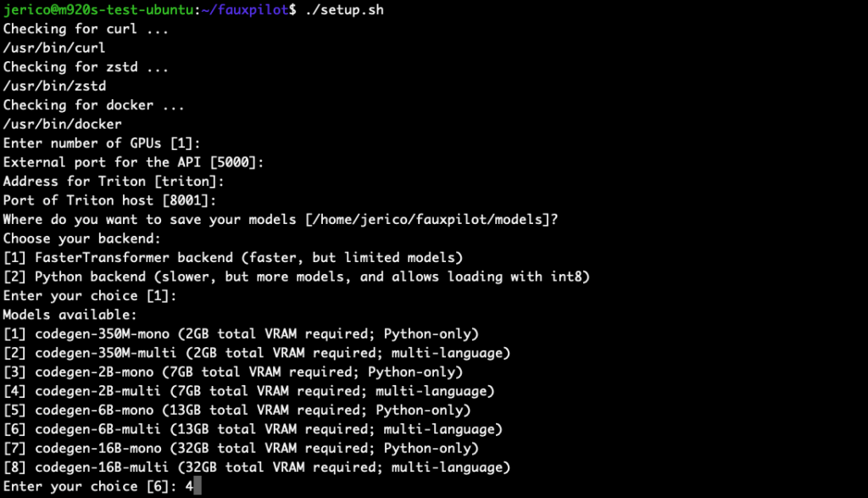Click the /usr/bin/curl output line

[x=54, y=48]
